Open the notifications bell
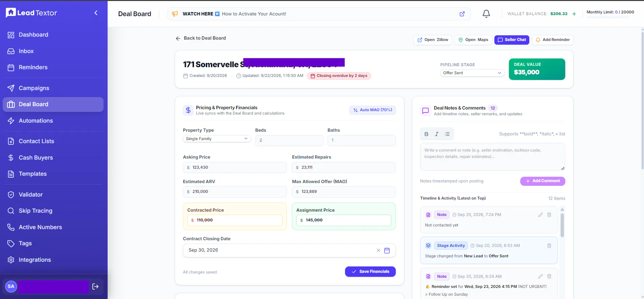The image size is (644, 299). click(486, 14)
